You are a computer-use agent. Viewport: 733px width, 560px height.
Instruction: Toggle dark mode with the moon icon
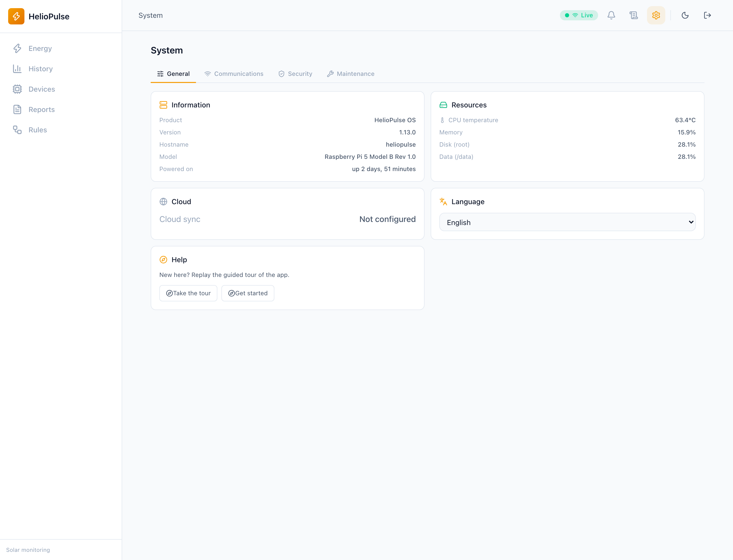point(685,15)
